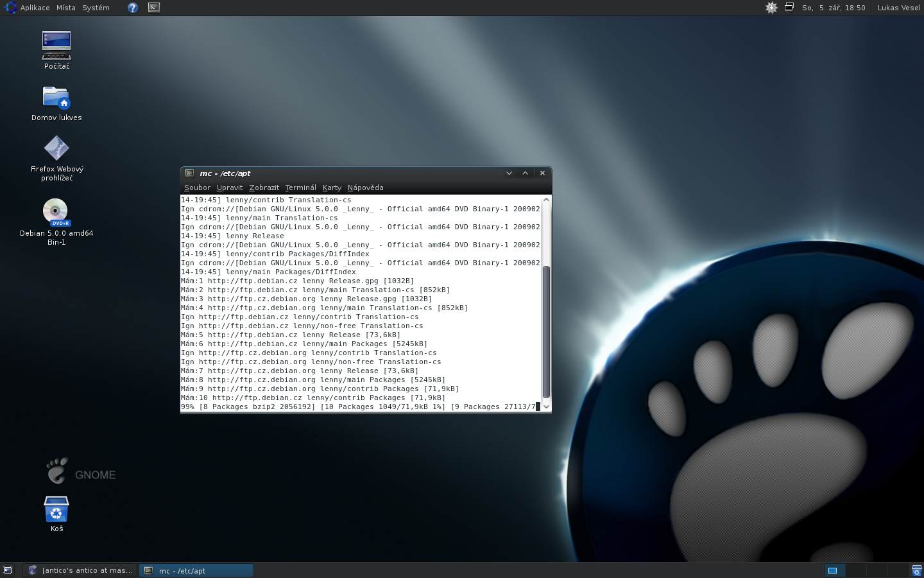The width and height of the screenshot is (924, 578).
Task: Open the Koš trash icon on desktop
Action: point(56,509)
